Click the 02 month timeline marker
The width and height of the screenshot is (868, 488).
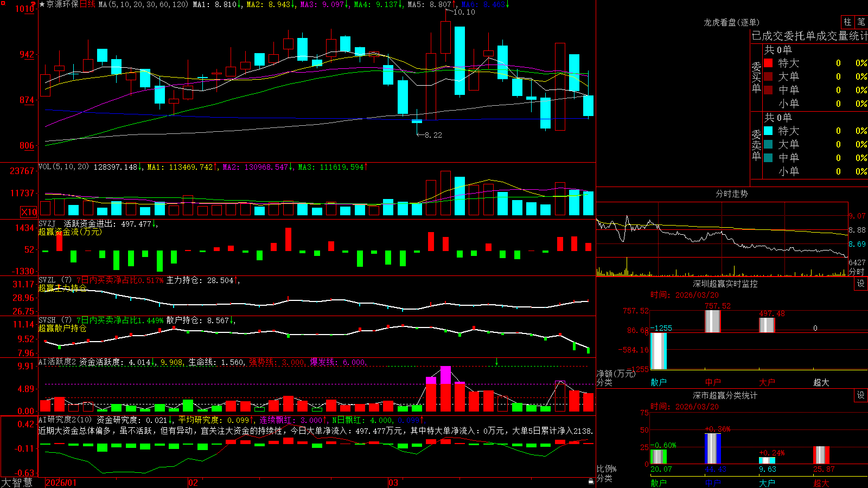[193, 483]
